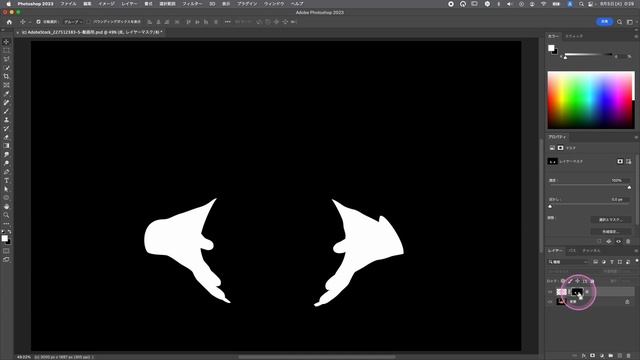The width and height of the screenshot is (640, 360).
Task: Toggle lock image pixels brush icon
Action: point(570,281)
